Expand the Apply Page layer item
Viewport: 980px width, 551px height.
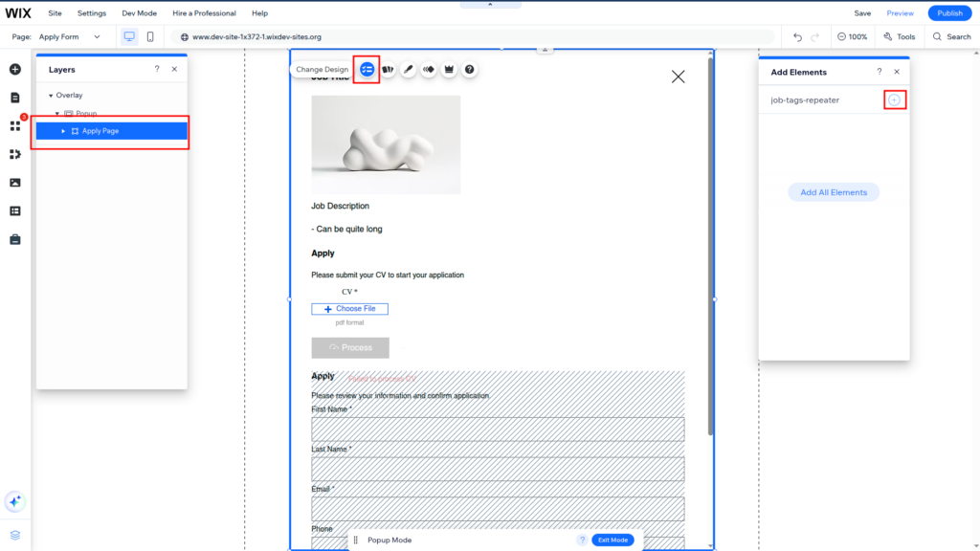click(63, 131)
